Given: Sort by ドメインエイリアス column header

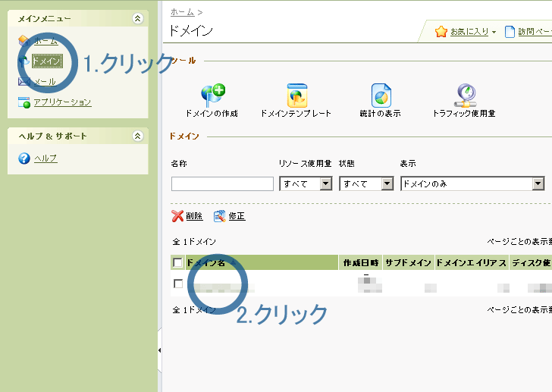Looking at the screenshot, I should (x=472, y=263).
